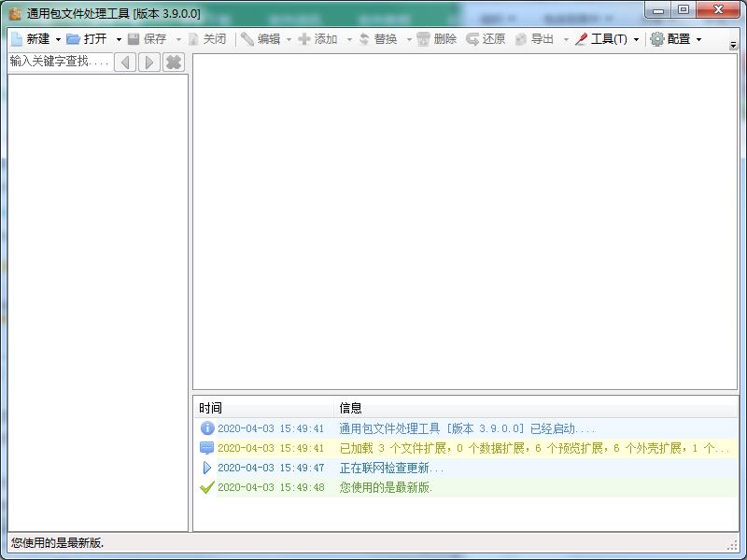Click timestamp 2020-04-03 15:49:48
This screenshot has height=560, width=747.
pyautogui.click(x=271, y=487)
